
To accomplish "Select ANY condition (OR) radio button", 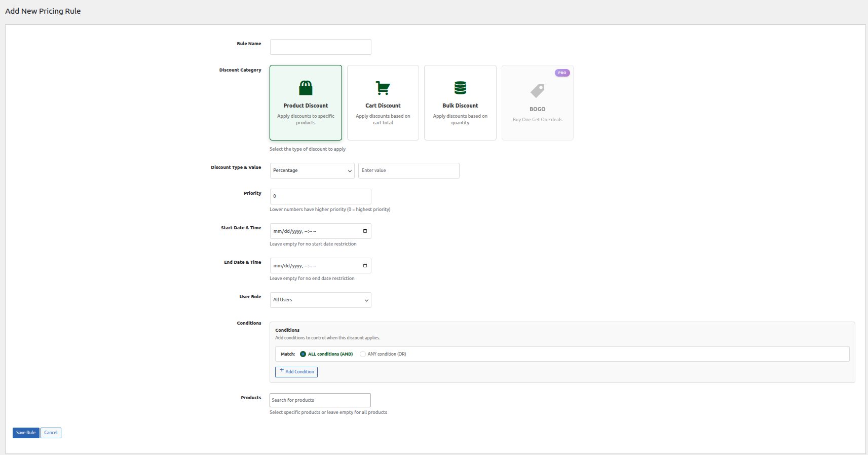I will coord(363,354).
